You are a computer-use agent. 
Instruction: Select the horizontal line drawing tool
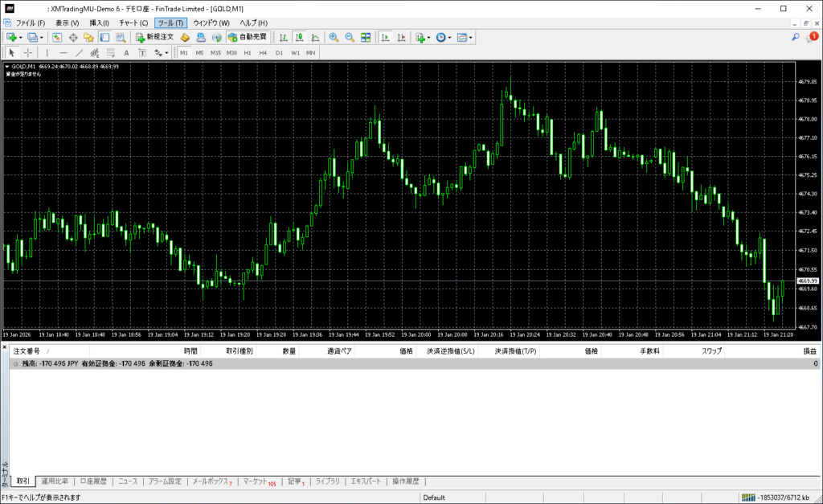[63, 52]
